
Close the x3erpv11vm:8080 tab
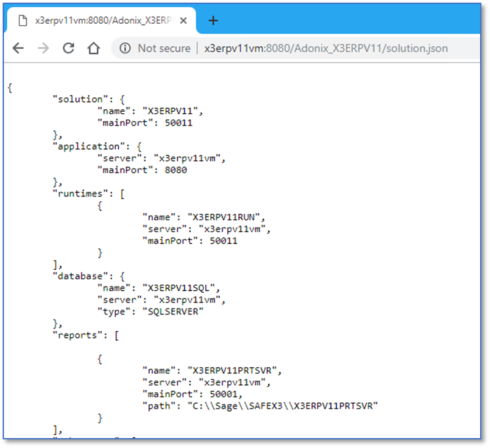pos(183,21)
